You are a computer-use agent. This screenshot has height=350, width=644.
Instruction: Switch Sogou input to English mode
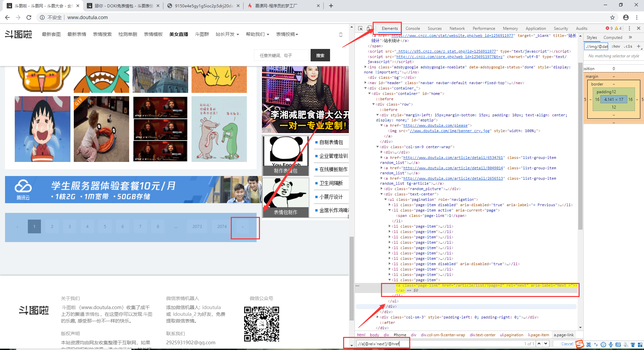click(x=589, y=345)
